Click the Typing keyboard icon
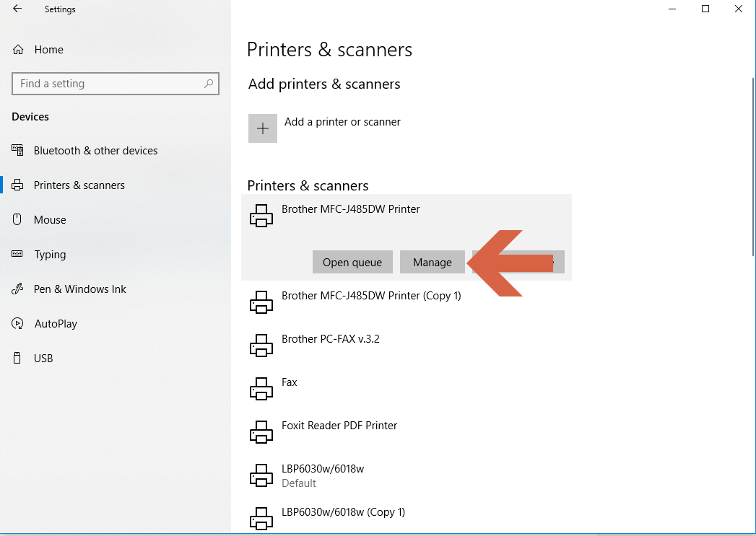This screenshot has height=536, width=756. (17, 254)
